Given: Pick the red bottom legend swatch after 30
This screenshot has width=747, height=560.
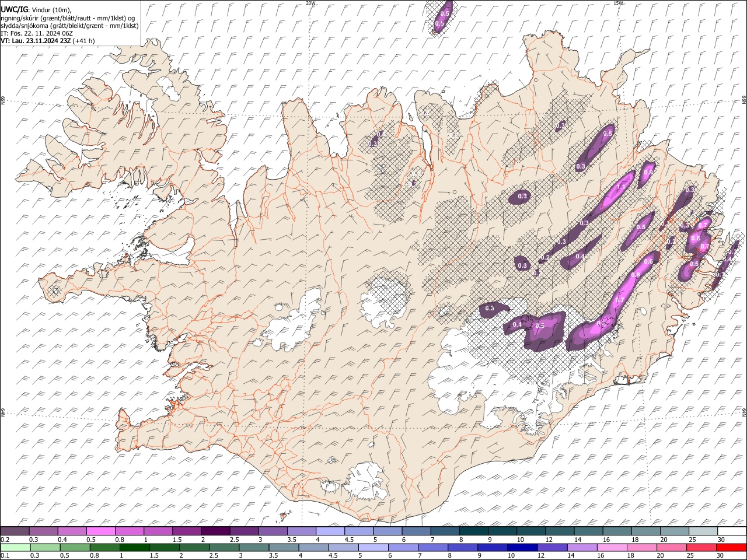Looking at the screenshot, I should pyautogui.click(x=731, y=547).
